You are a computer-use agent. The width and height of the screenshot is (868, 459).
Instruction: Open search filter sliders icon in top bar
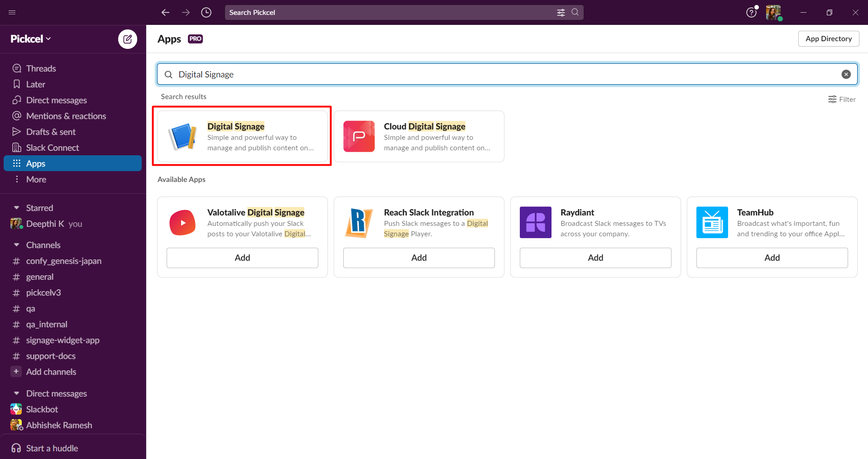pyautogui.click(x=561, y=12)
